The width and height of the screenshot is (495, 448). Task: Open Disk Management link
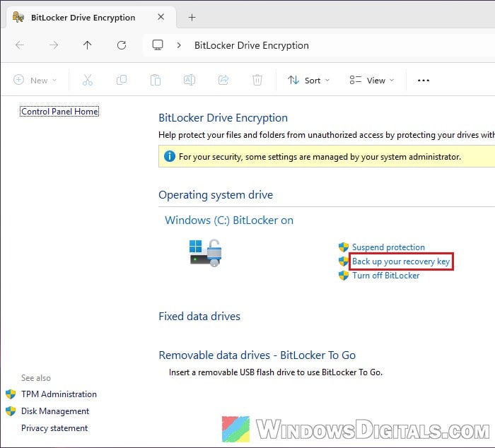(55, 411)
